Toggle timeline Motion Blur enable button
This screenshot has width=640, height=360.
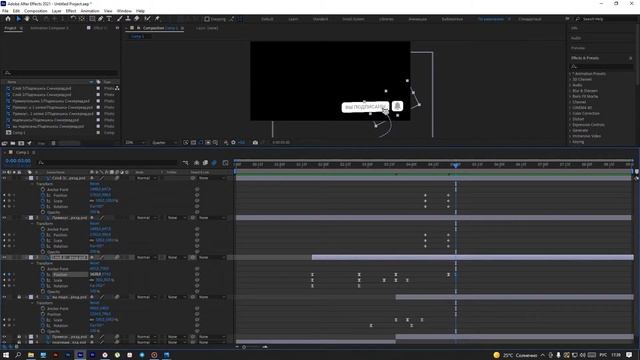[x=214, y=163]
